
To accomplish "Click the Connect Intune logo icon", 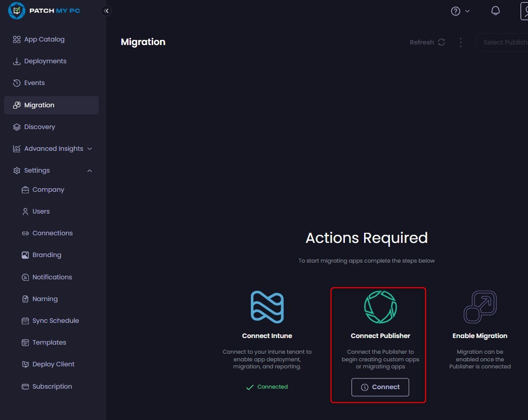I will coord(267,306).
